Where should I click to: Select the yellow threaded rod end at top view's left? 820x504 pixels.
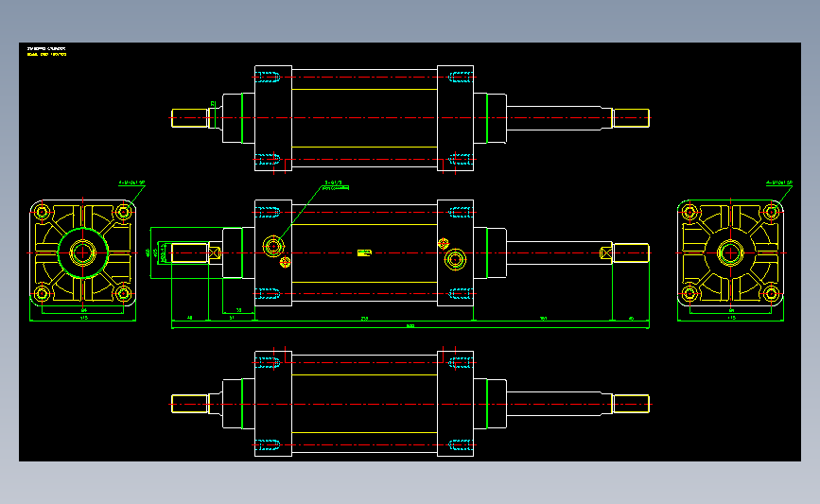[x=190, y=117]
